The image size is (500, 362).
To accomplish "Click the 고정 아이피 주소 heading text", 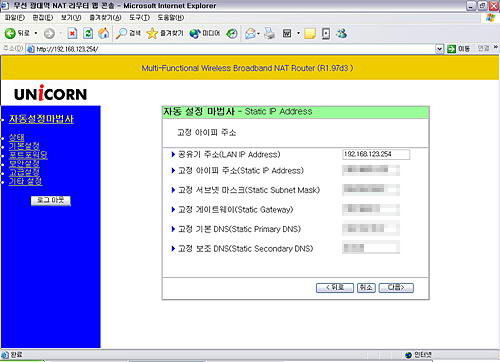I will click(207, 133).
